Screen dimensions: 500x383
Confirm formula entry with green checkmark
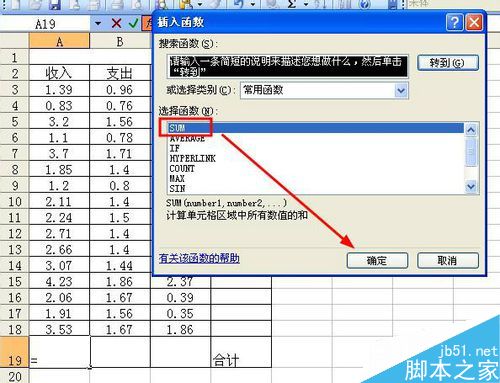133,23
